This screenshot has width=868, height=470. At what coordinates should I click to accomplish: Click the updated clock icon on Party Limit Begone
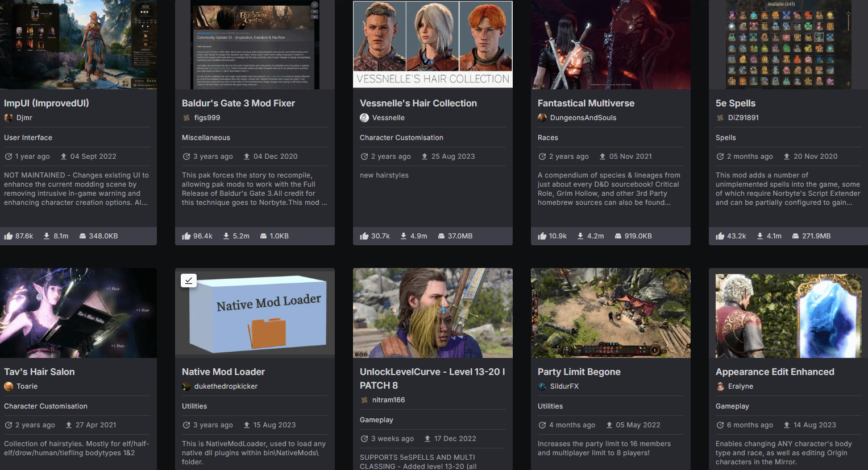[x=542, y=425]
